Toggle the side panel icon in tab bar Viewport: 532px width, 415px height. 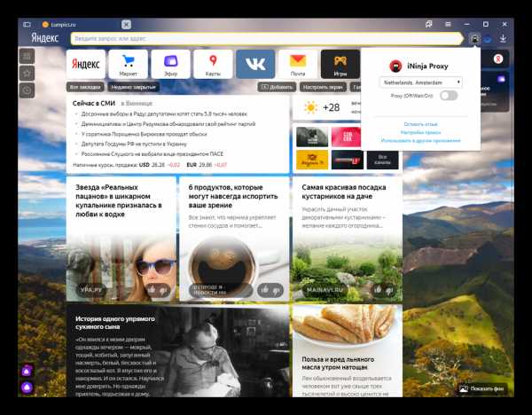click(x=27, y=25)
